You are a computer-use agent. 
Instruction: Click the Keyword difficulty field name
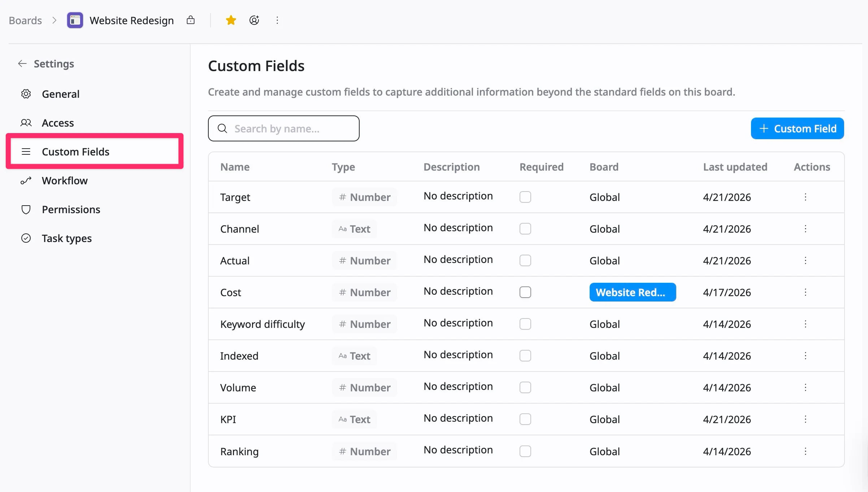click(262, 324)
